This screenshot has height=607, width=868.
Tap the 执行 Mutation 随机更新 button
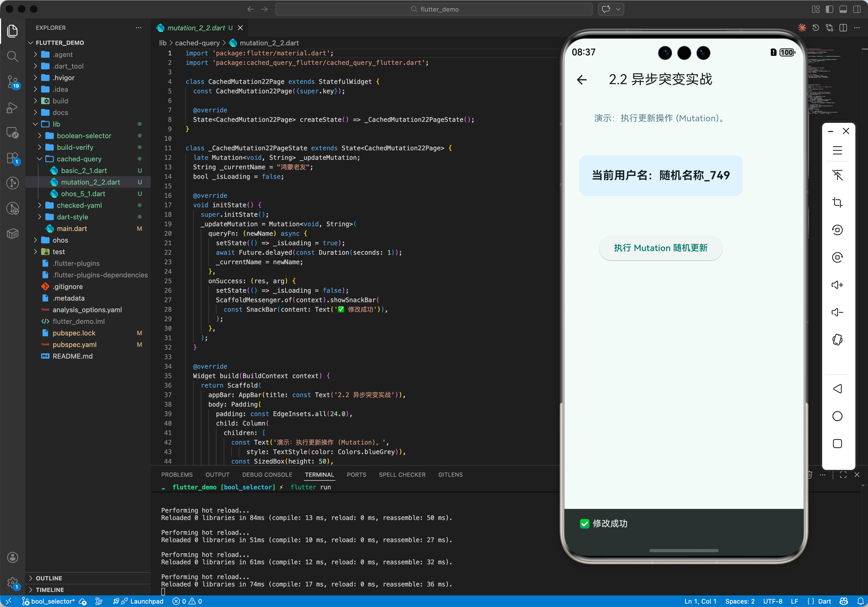tap(660, 248)
